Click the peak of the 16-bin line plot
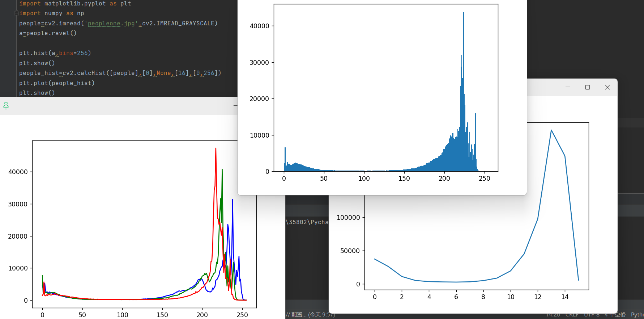Image resolution: width=644 pixels, height=319 pixels. [551, 130]
